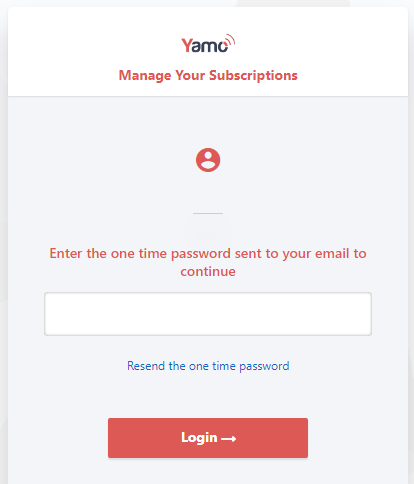
Task: Open the Resend the one time password link
Action: click(x=208, y=366)
